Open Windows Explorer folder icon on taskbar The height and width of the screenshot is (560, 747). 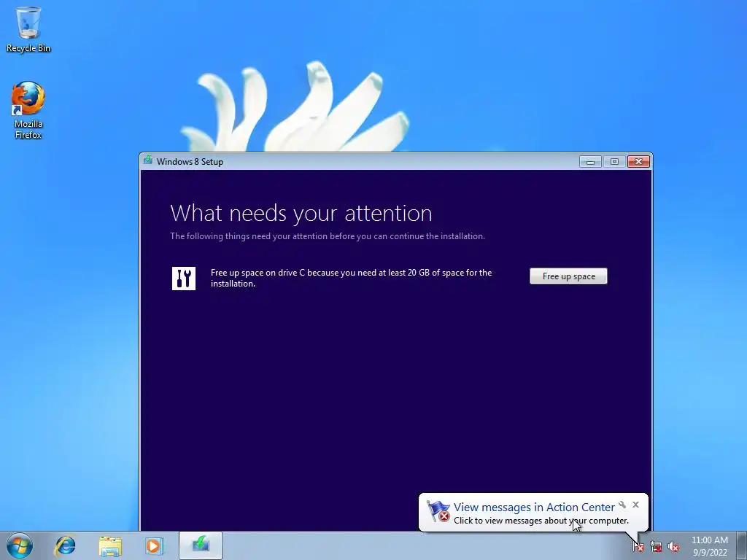pyautogui.click(x=110, y=545)
